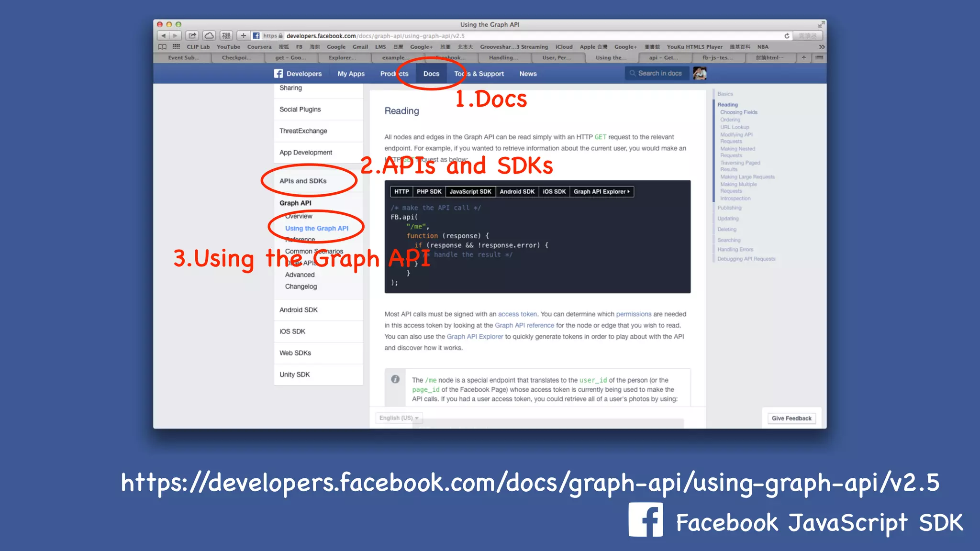Click the Safari forward arrow button
This screenshot has height=551, width=980.
176,36
